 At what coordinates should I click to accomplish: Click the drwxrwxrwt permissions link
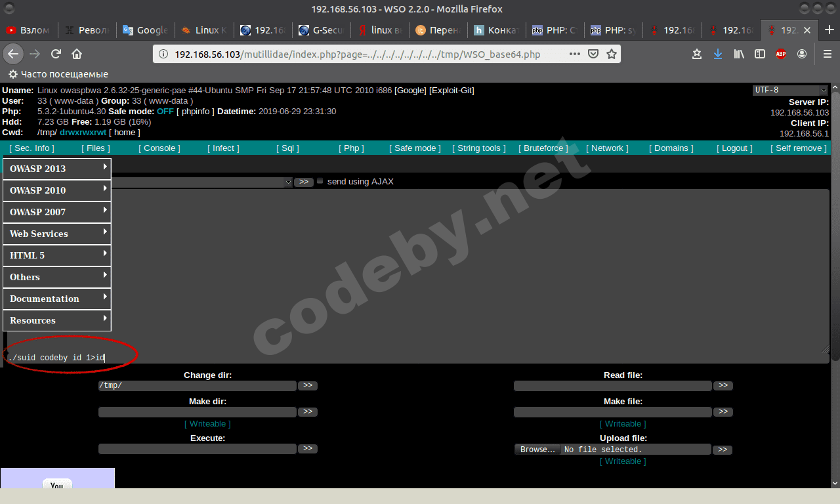[x=83, y=133]
